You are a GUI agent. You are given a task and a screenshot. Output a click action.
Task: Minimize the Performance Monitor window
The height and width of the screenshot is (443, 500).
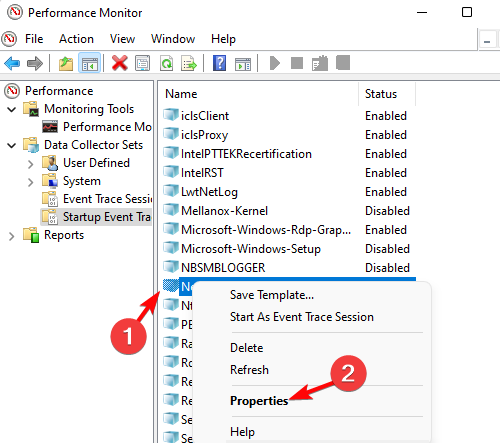(422, 13)
